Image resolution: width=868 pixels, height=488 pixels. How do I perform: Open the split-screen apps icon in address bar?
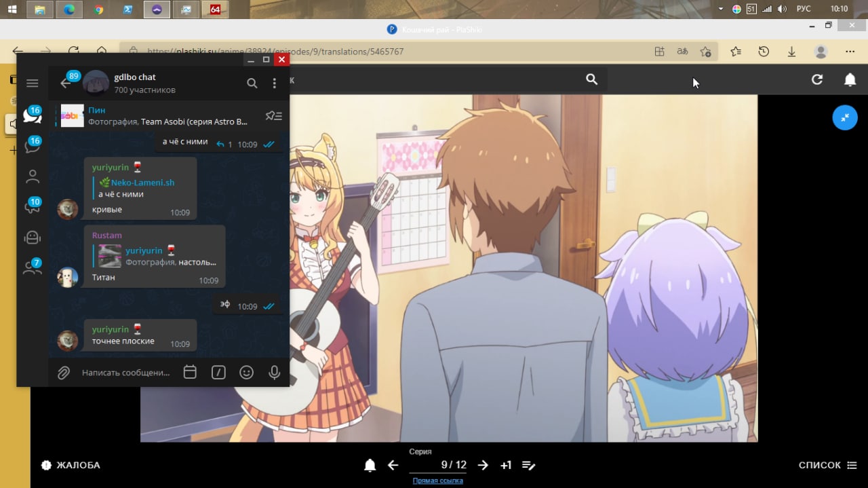[x=659, y=52]
